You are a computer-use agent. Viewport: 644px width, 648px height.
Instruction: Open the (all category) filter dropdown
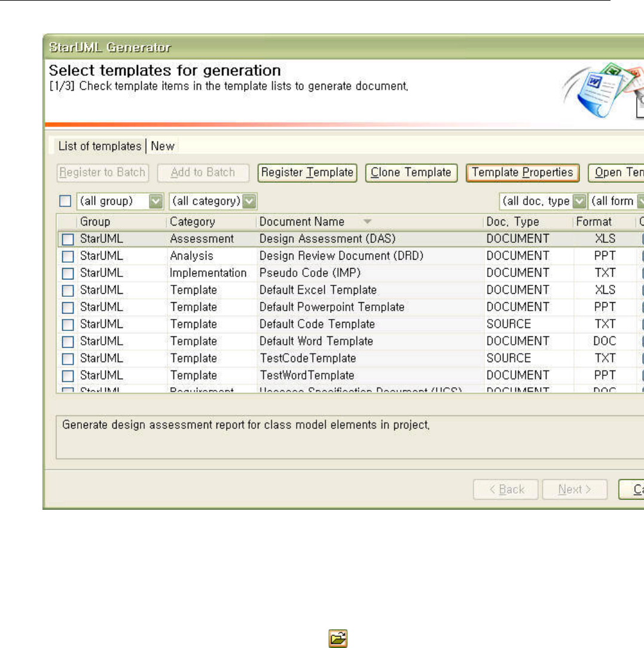click(x=249, y=201)
